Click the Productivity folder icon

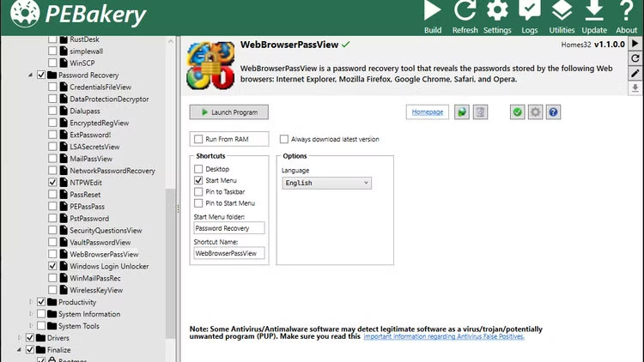(x=52, y=302)
